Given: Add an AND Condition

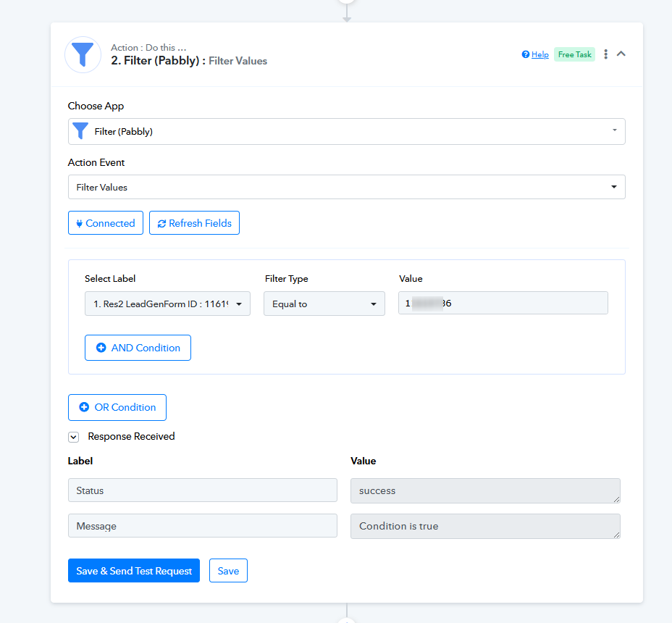Looking at the screenshot, I should pos(138,348).
